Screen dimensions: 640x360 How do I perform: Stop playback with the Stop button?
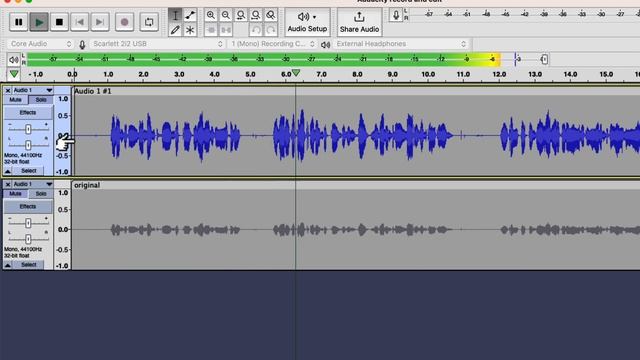[x=59, y=22]
